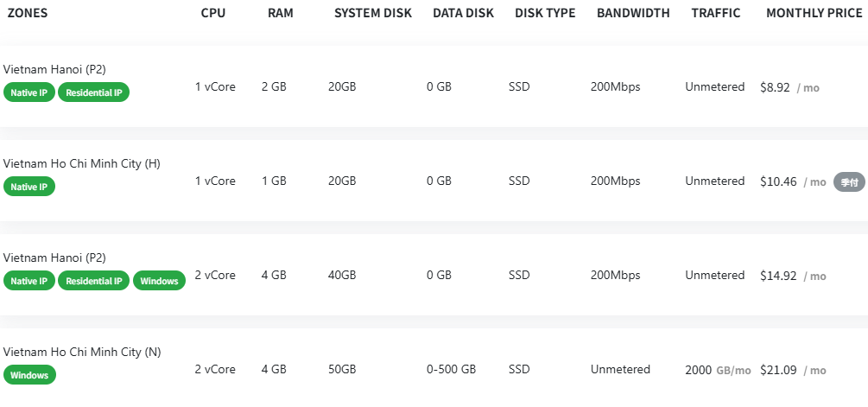Click Native IP badge on $8.92 Hanoi plan
Screen dimensions: 868x407
[29, 92]
